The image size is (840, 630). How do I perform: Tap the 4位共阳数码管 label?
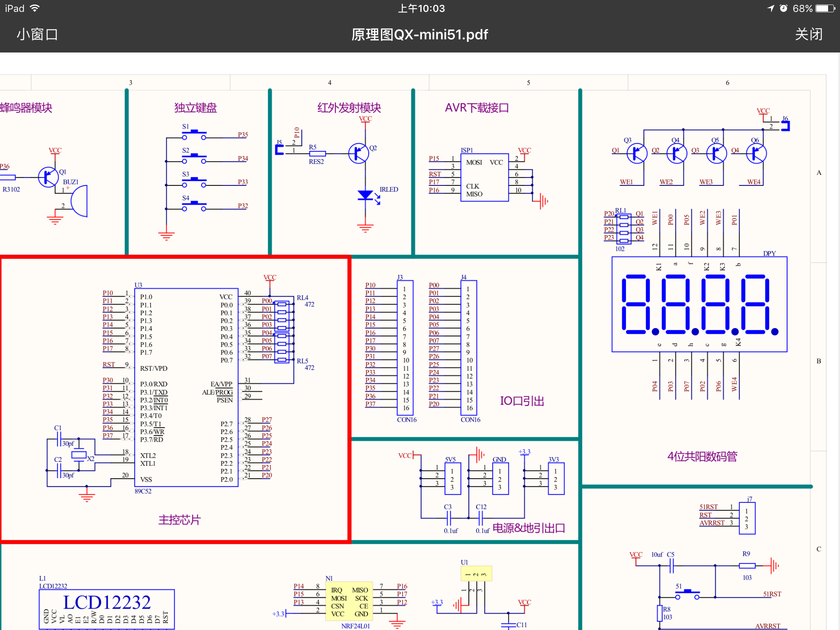[x=702, y=456]
